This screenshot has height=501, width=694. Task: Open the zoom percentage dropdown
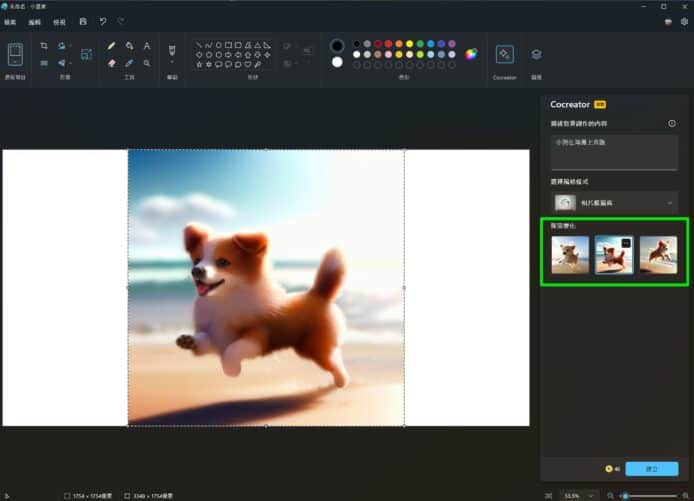(576, 495)
